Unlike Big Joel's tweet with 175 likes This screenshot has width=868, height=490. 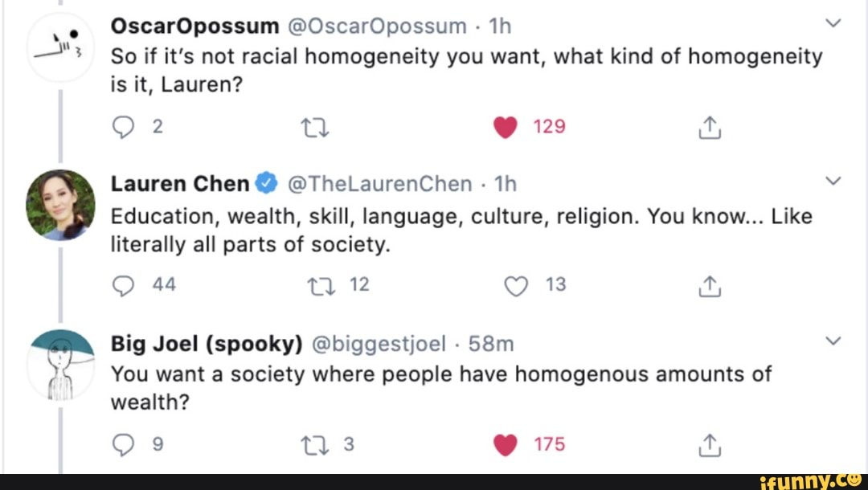tap(506, 444)
